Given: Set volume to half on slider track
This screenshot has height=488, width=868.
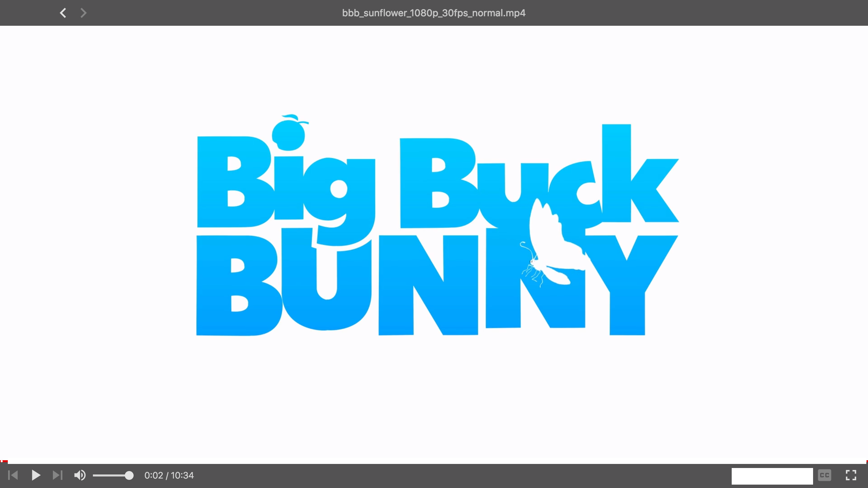Looking at the screenshot, I should click(x=111, y=475).
